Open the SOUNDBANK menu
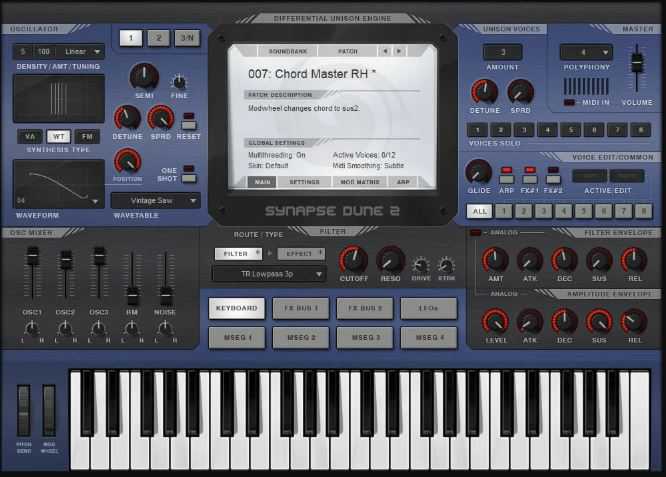This screenshot has width=666, height=477. pos(288,51)
